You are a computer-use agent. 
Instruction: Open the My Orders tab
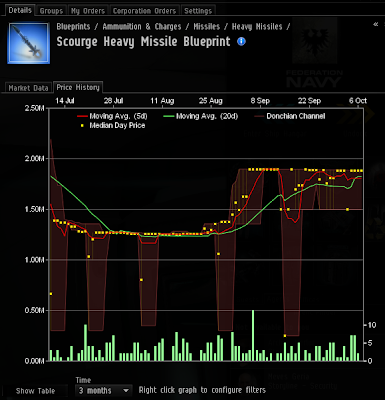[88, 11]
